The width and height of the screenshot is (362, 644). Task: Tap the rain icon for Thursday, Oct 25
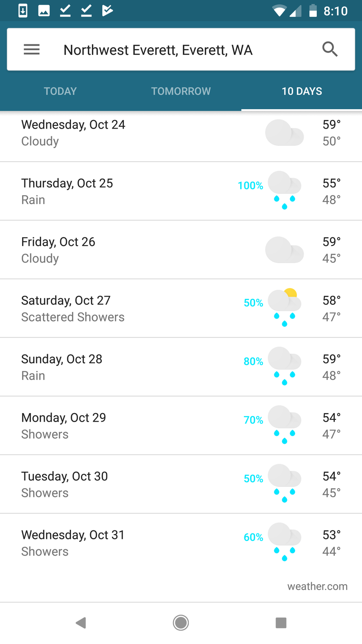pos(285,190)
